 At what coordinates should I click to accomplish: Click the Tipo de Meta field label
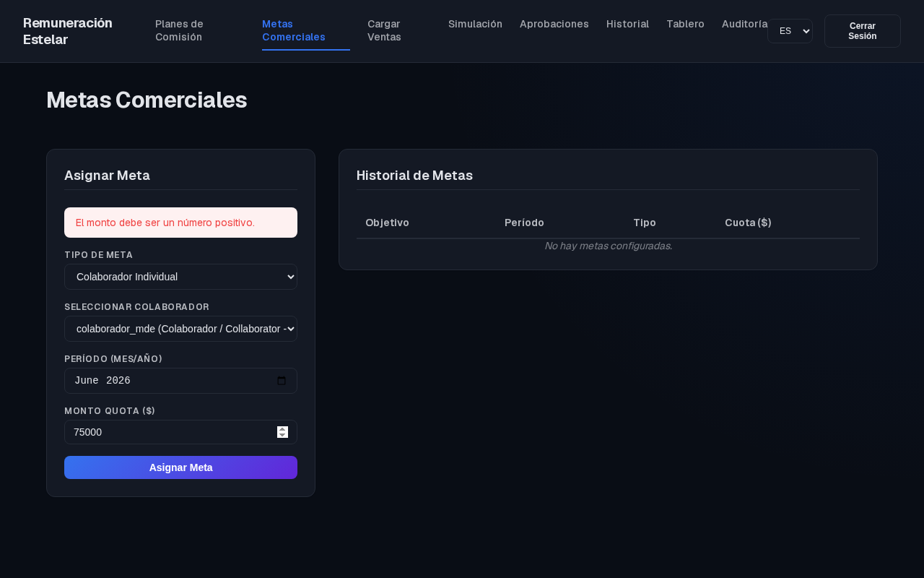point(98,255)
